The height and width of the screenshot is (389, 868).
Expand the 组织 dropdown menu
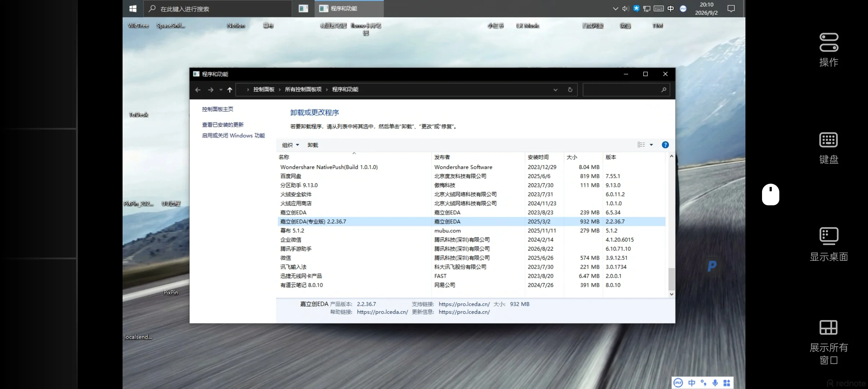pyautogui.click(x=291, y=145)
